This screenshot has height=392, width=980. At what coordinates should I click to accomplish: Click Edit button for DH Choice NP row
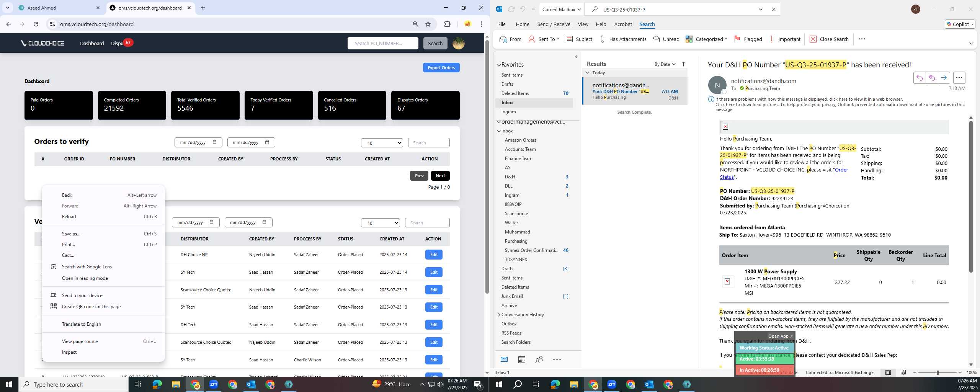coord(434,255)
